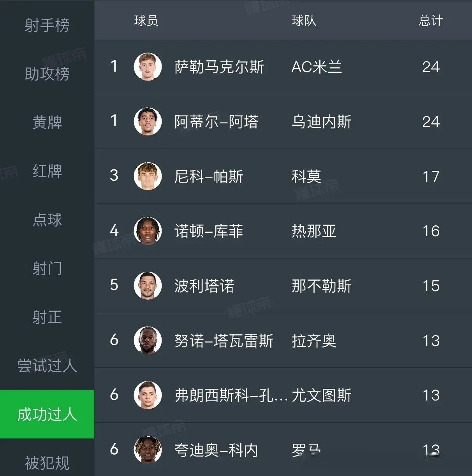Select 波利塔诺's avatar image
Viewport: 472px width, 476px height.
point(148,286)
